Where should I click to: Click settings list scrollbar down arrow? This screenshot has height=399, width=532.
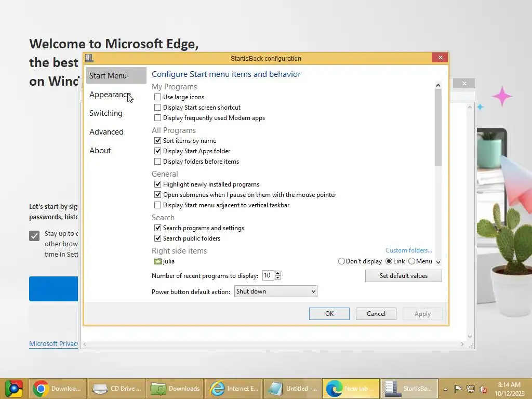coord(438,262)
